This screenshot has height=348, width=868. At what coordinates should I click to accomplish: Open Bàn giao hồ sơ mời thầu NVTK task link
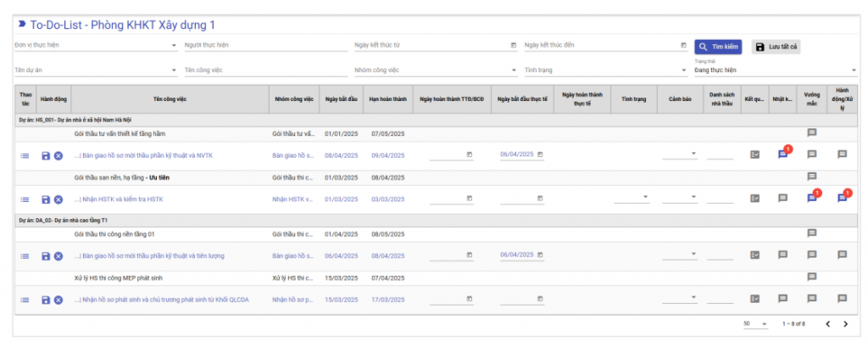(142, 155)
